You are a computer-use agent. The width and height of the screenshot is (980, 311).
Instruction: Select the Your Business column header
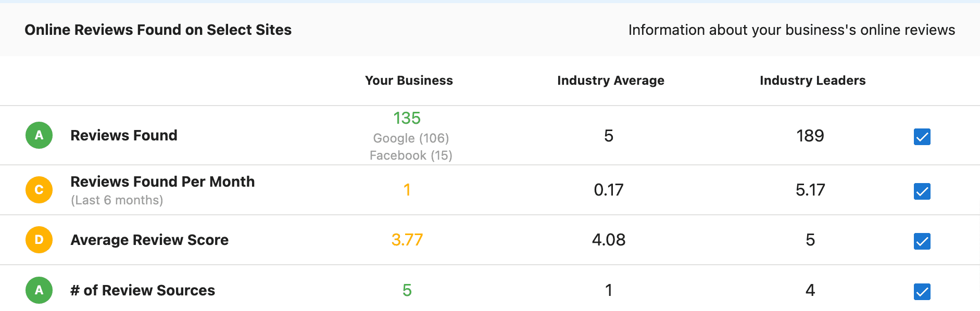(x=409, y=81)
